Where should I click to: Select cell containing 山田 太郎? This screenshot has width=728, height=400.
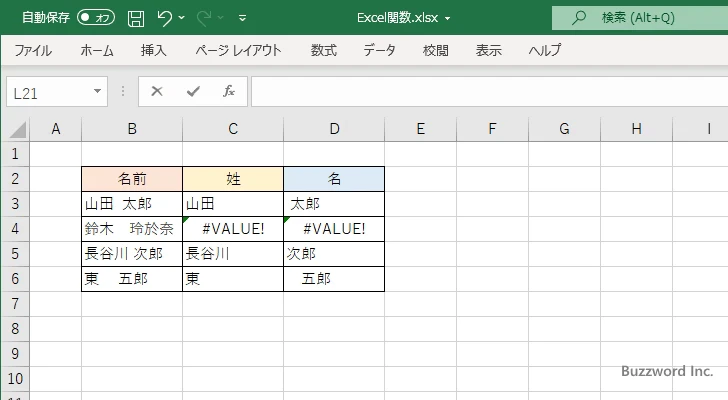click(x=132, y=204)
